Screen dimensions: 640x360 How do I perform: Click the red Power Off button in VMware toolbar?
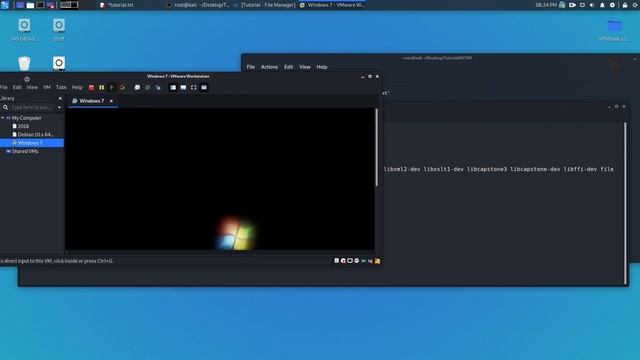pos(91,87)
